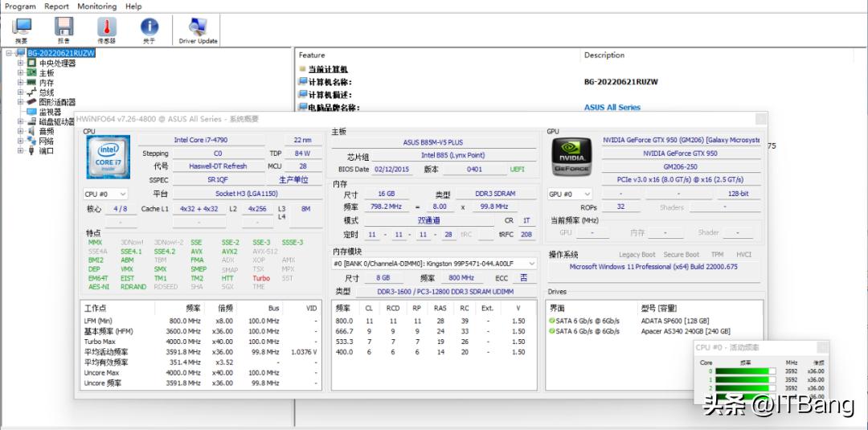Click the Turbo Max row in 工作点 table

200,342
